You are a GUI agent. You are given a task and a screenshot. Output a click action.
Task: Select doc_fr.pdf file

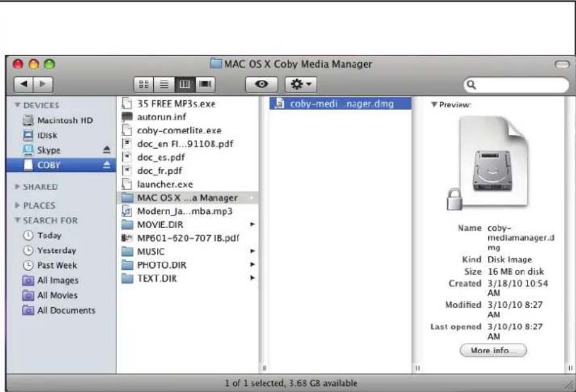coord(188,171)
